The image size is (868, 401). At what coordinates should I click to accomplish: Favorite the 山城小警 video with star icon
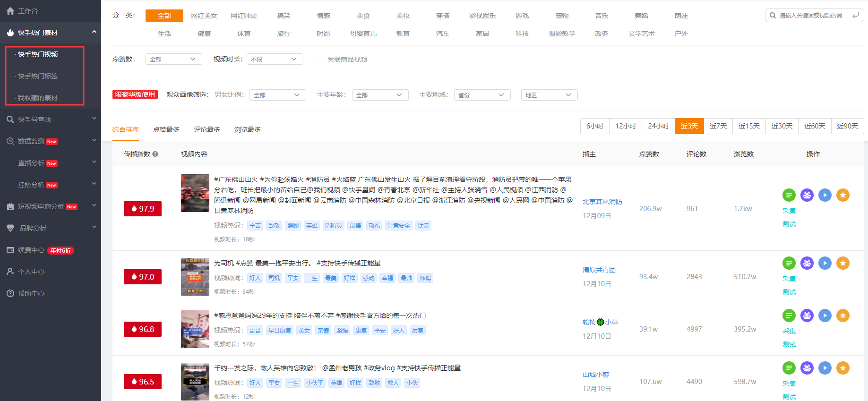[x=842, y=368]
